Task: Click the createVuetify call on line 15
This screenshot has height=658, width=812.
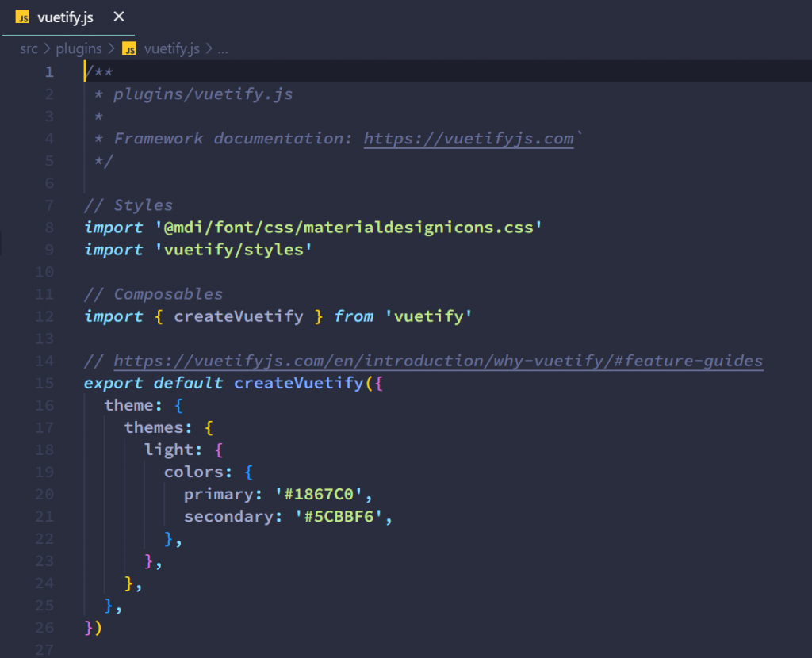Action: click(299, 383)
